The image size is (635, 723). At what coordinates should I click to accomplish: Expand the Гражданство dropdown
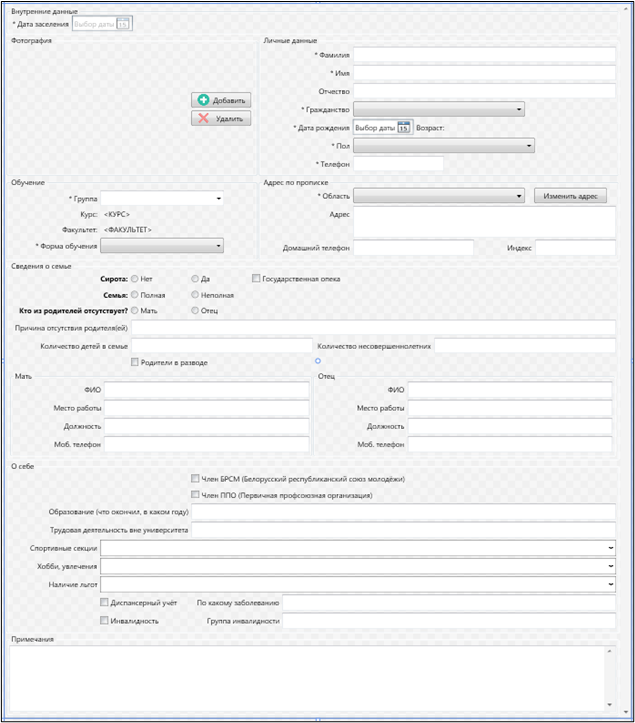click(x=520, y=109)
